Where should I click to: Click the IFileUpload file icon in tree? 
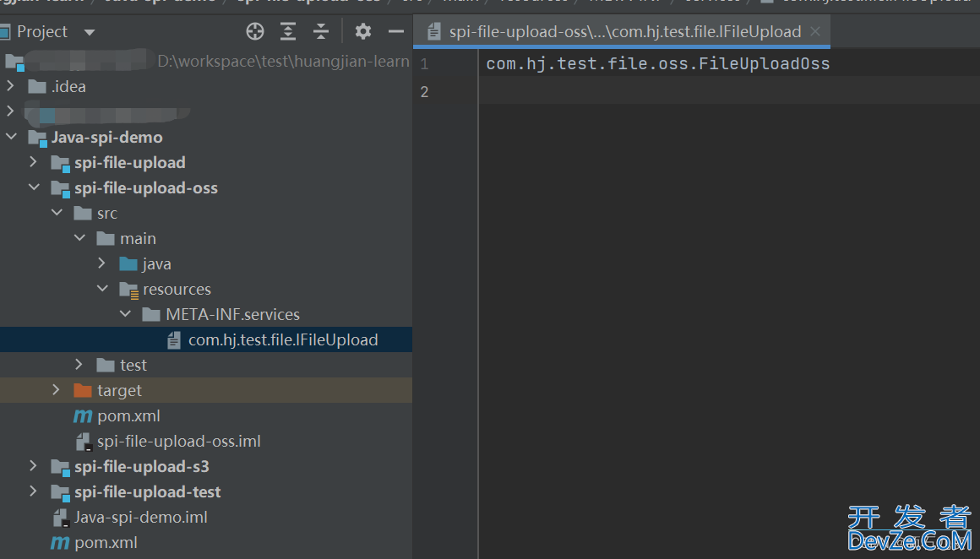click(x=174, y=340)
